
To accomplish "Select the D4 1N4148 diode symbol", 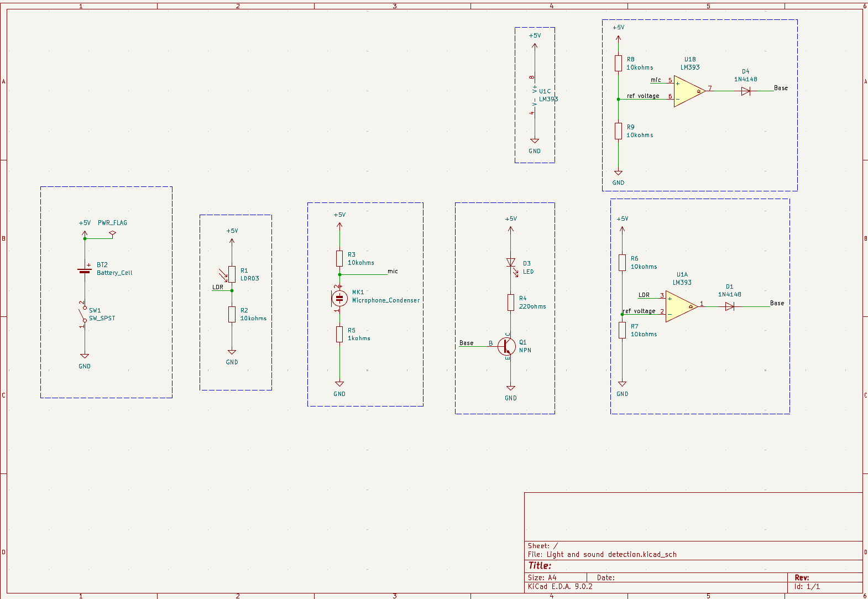I will click(745, 91).
